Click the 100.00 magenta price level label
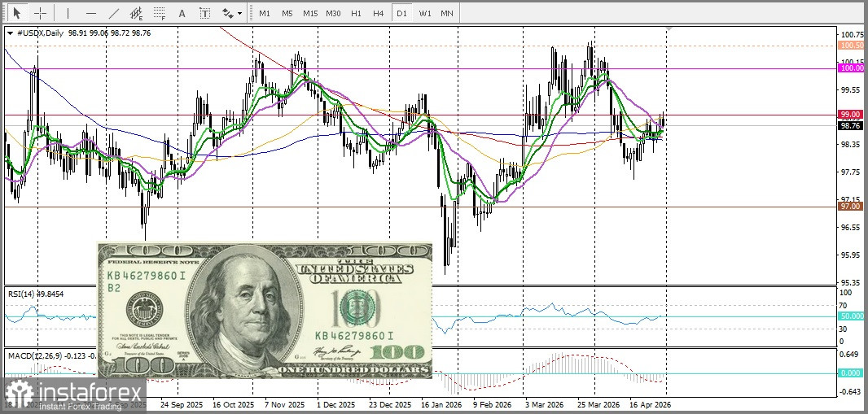 [852, 68]
